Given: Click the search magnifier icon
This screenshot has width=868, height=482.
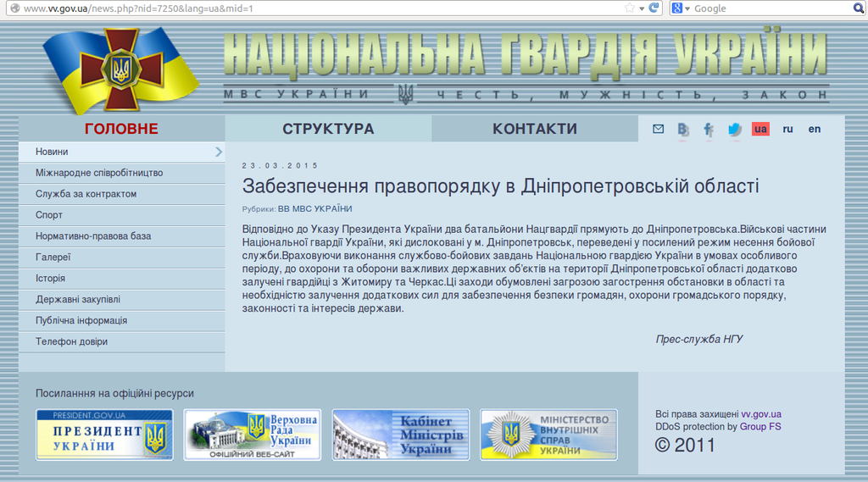Looking at the screenshot, I should (859, 8).
